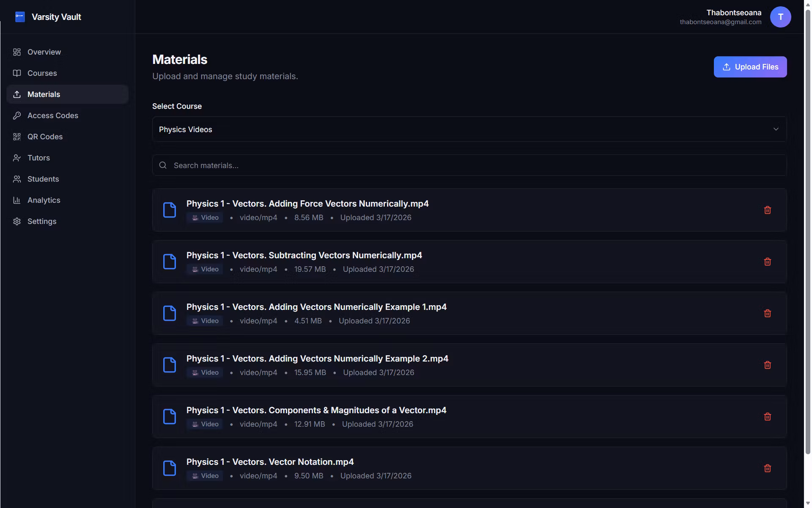812x508 pixels.
Task: Click file icon for Adding Force Vectors Numerically
Action: coord(170,210)
